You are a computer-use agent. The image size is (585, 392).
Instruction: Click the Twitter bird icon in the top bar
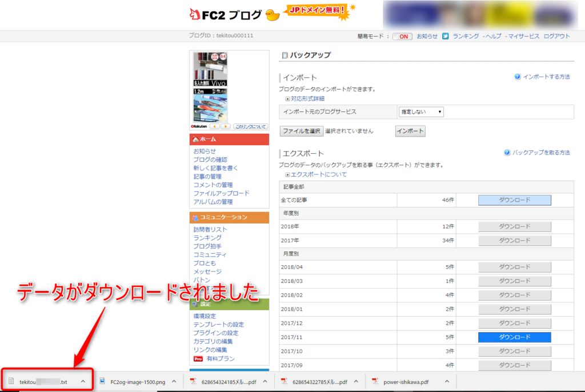pyautogui.click(x=444, y=35)
